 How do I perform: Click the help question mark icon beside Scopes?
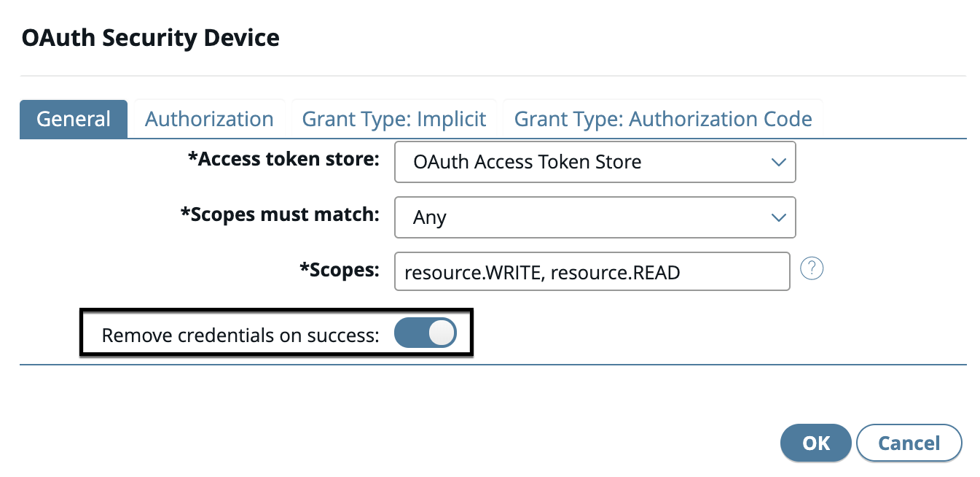point(811,269)
